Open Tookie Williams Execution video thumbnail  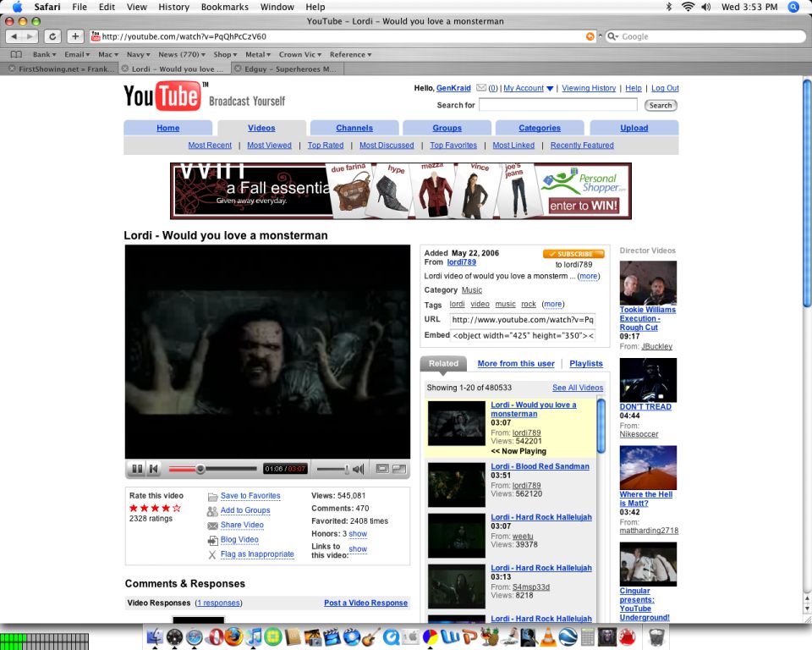[648, 283]
